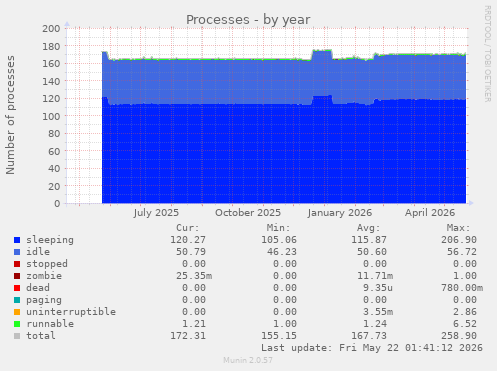Image resolution: width=497 pixels, height=371 pixels.
Task: Click the idle legend color swatch
Action: (17, 252)
